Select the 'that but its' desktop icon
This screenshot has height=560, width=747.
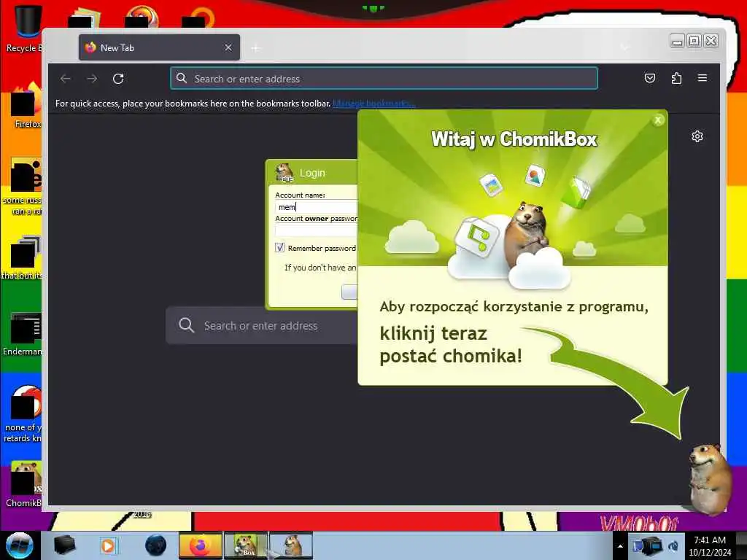[23, 257]
